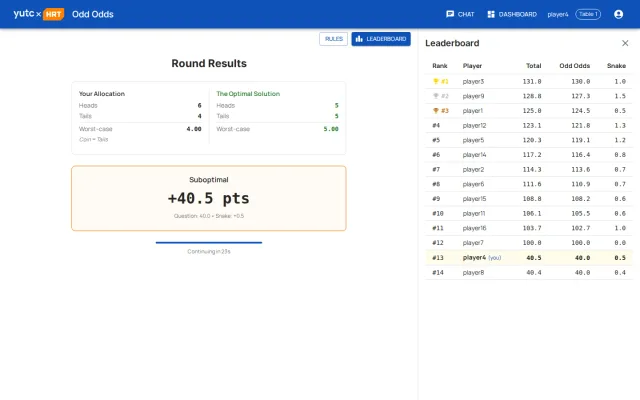Click the Suboptimal result label
640x400 pixels.
pos(209,180)
